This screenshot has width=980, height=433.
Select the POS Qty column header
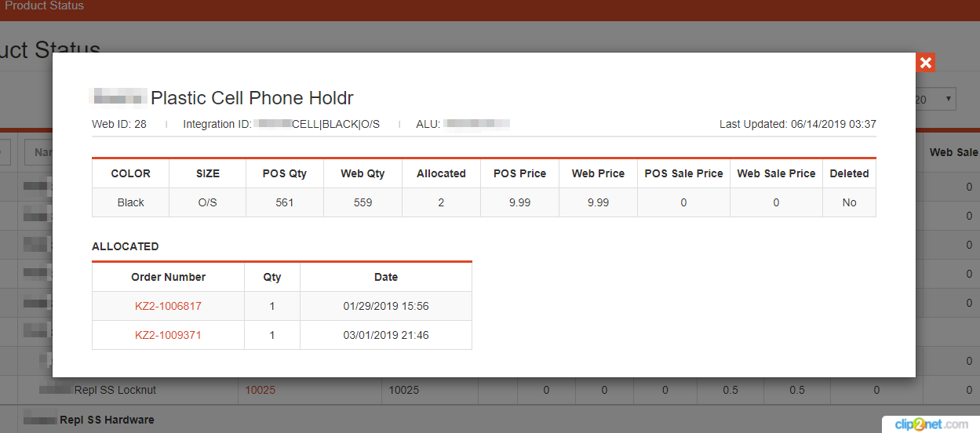pyautogui.click(x=285, y=173)
